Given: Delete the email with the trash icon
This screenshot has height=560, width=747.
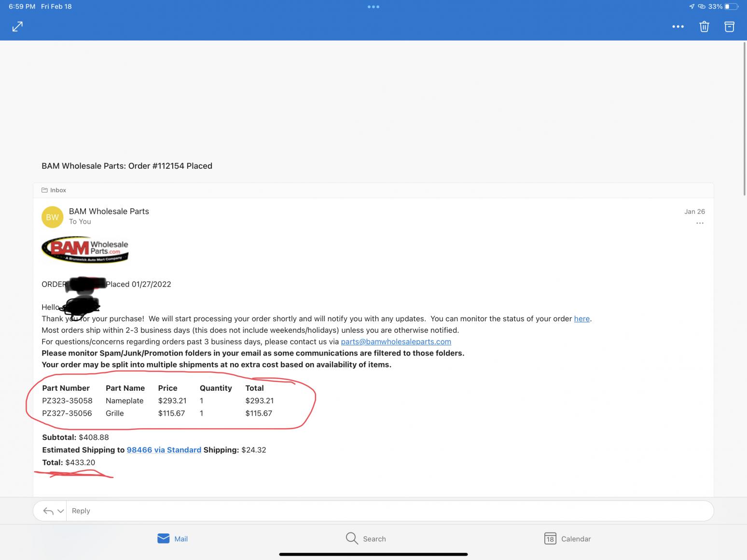Looking at the screenshot, I should pos(704,27).
